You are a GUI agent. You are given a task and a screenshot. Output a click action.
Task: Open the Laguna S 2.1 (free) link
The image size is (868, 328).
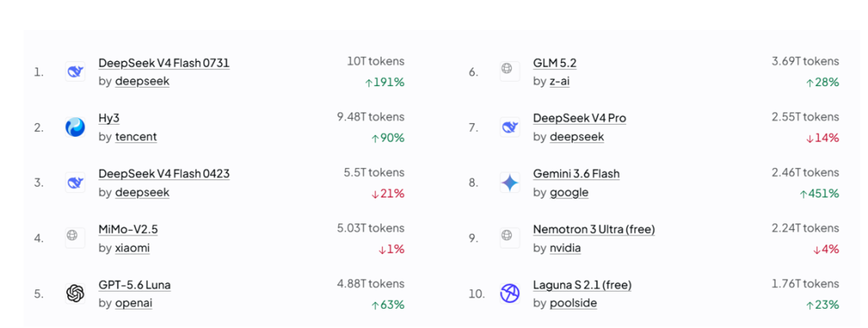coord(583,285)
